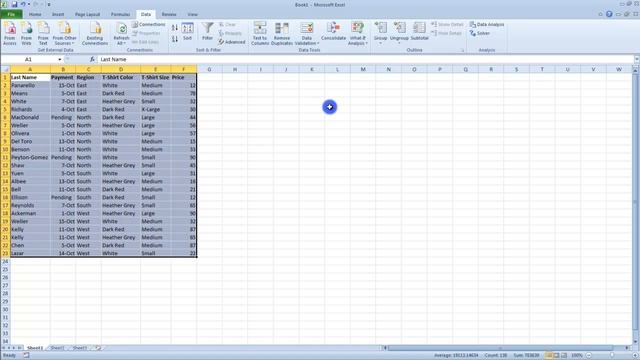This screenshot has height=360, width=640.
Task: Click the insert function fx button
Action: [x=92, y=60]
